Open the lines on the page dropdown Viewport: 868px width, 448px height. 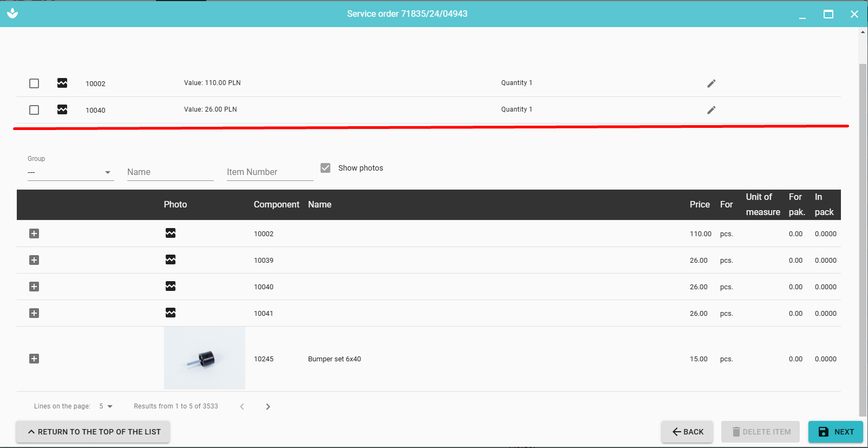pos(106,406)
